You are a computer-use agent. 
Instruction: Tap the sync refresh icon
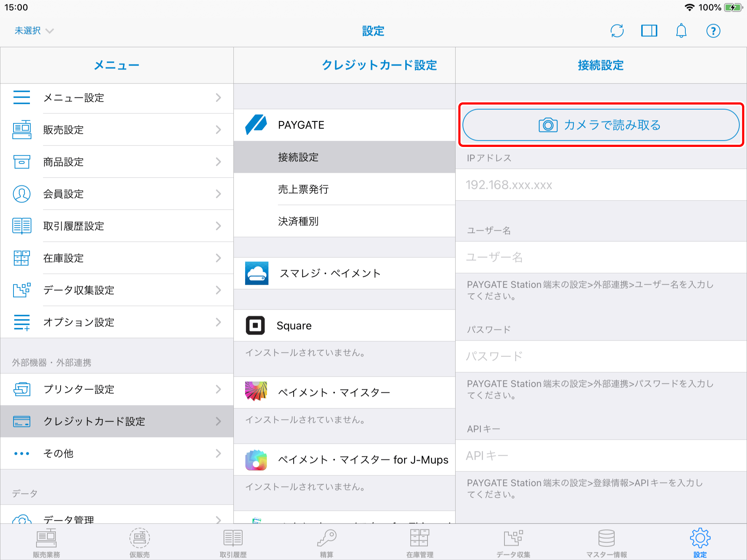click(x=617, y=31)
